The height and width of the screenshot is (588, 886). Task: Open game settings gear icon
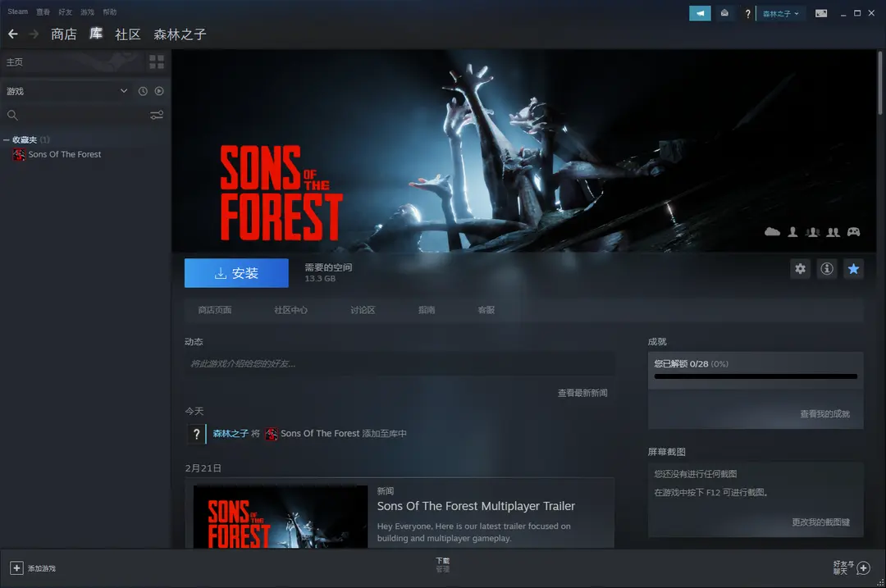point(800,269)
